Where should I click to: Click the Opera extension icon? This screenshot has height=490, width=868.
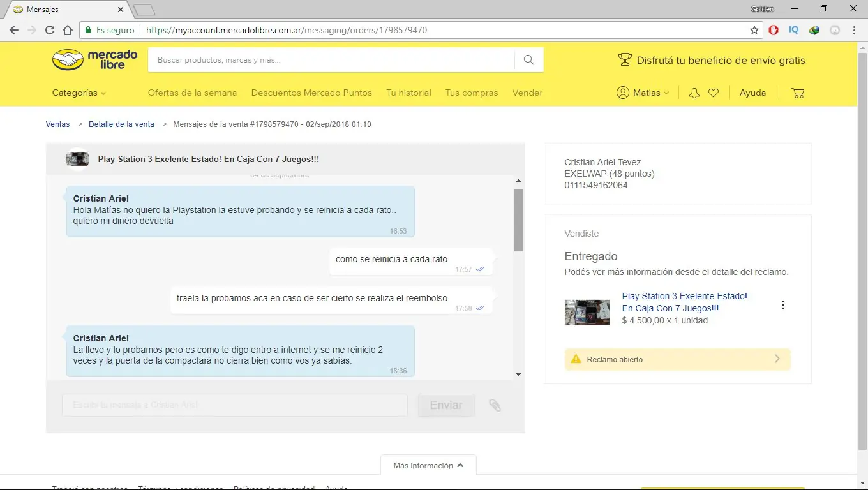point(774,30)
